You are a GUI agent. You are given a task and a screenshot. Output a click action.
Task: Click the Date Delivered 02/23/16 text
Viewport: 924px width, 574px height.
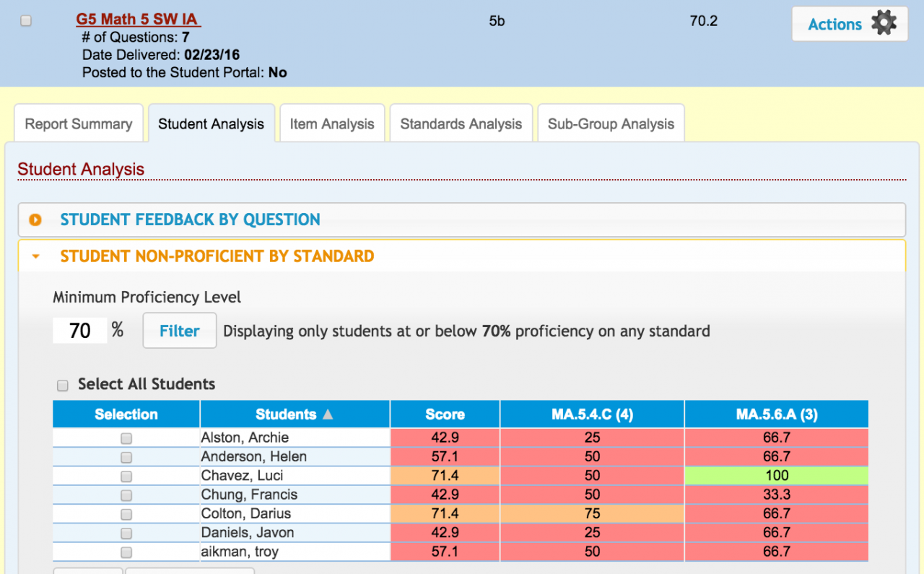[x=161, y=55]
